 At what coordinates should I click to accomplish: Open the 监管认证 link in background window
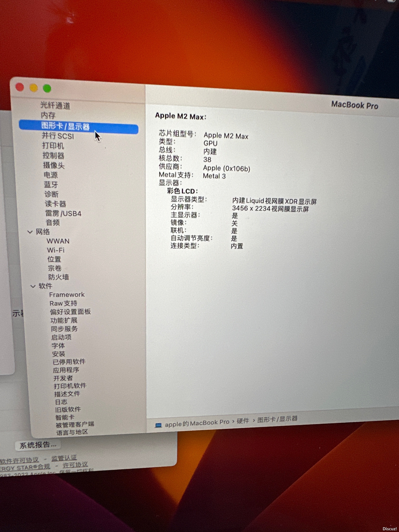point(64,458)
